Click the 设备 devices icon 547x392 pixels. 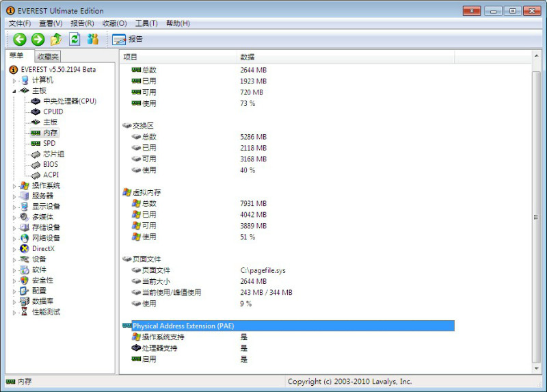coord(25,259)
